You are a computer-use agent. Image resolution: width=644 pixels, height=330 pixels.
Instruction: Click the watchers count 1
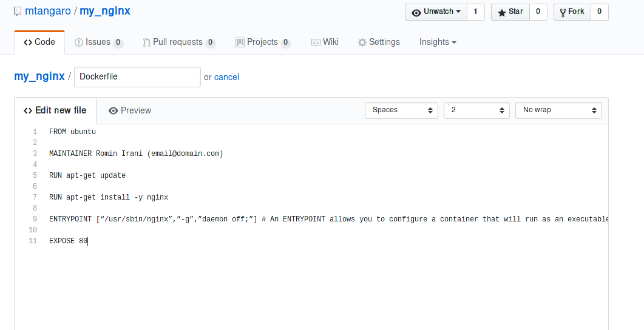click(476, 12)
